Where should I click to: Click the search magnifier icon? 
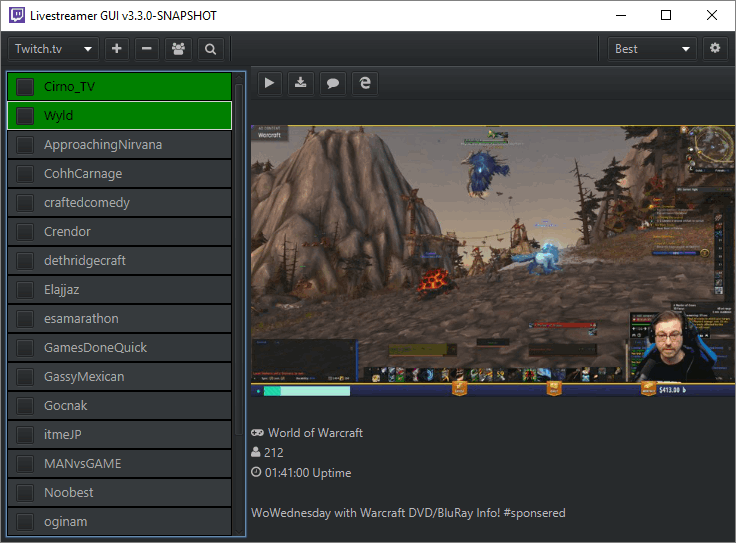point(210,49)
